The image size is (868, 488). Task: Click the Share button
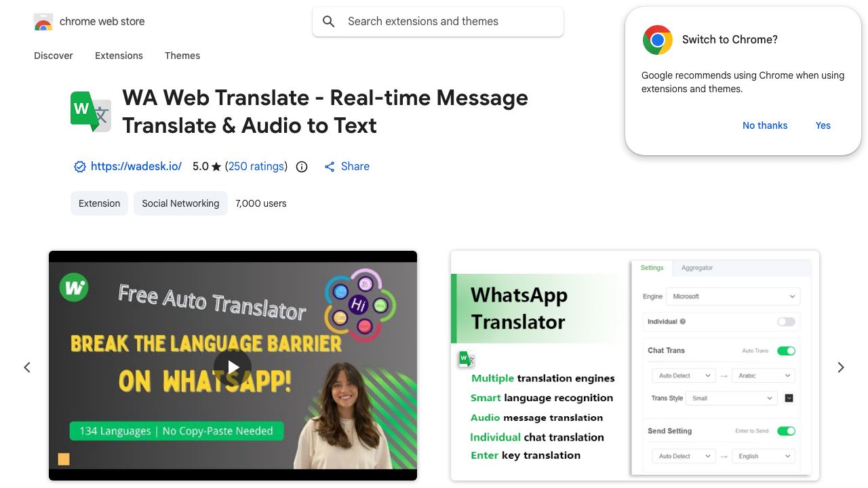(x=347, y=166)
